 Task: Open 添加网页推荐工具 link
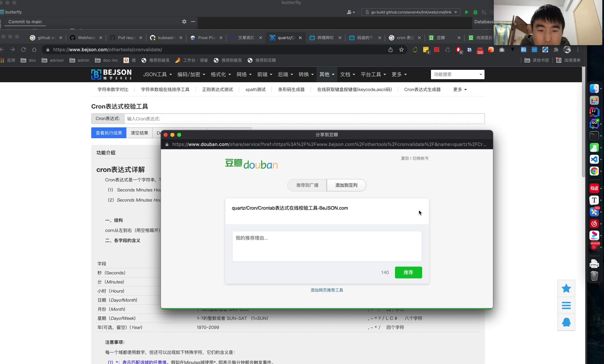[x=327, y=290]
